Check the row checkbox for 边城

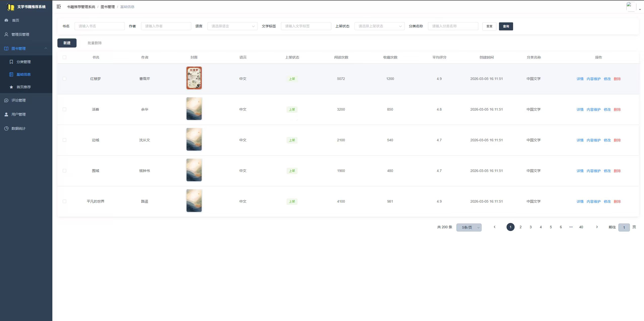click(64, 140)
